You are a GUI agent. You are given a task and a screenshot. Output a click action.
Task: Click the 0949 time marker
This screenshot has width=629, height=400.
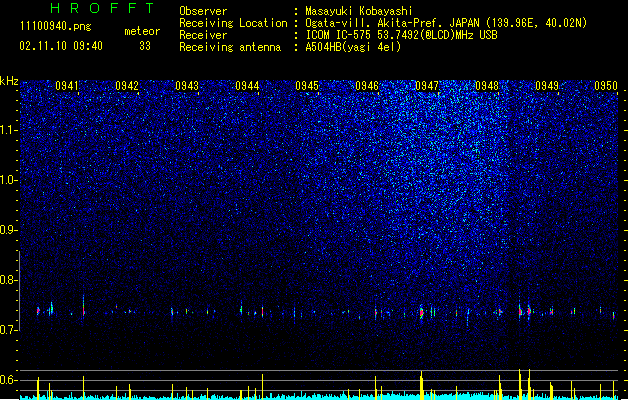pyautogui.click(x=547, y=86)
